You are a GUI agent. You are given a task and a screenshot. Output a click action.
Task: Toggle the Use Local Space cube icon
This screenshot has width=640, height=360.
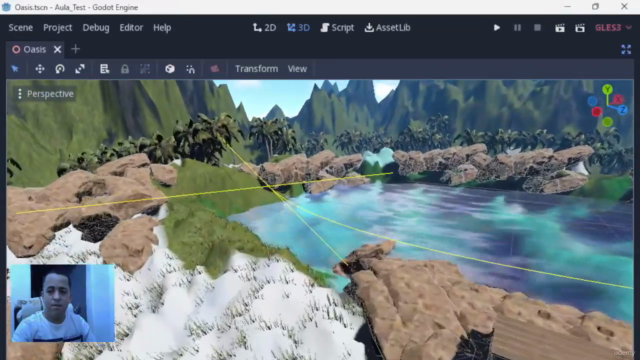[170, 69]
